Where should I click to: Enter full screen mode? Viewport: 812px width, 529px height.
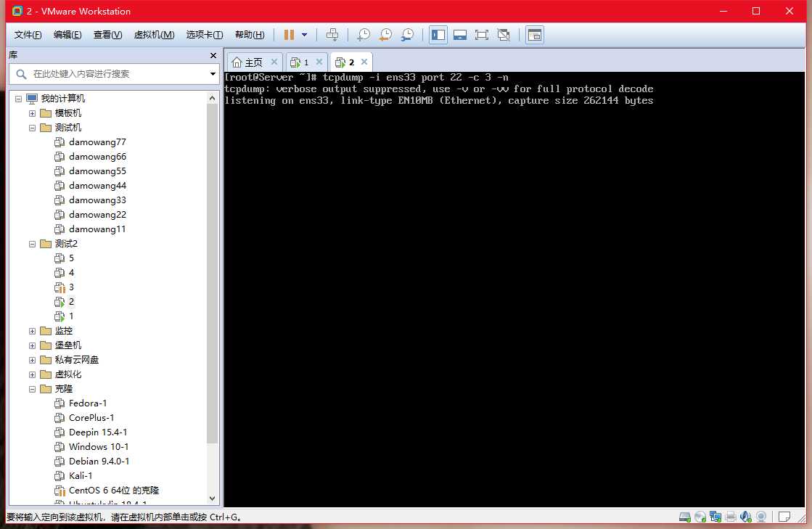(482, 35)
